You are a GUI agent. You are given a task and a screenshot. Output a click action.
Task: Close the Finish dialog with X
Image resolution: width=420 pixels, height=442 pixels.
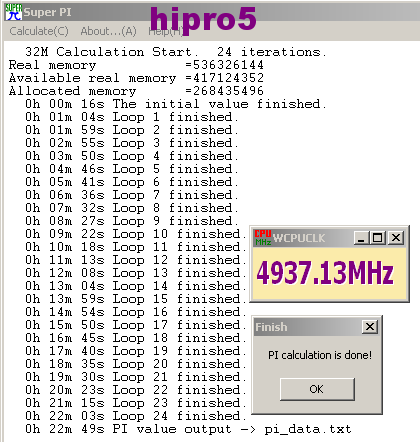point(370,327)
